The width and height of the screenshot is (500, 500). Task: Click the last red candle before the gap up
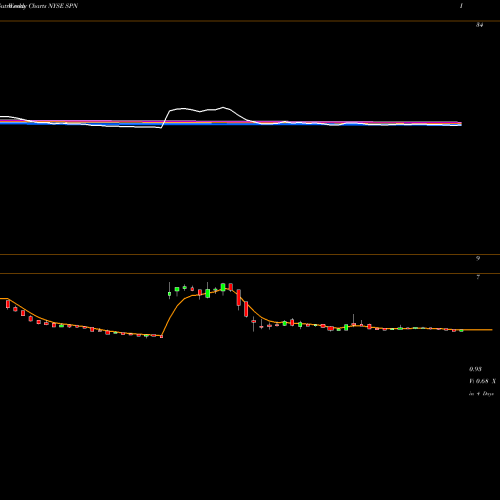point(162,336)
